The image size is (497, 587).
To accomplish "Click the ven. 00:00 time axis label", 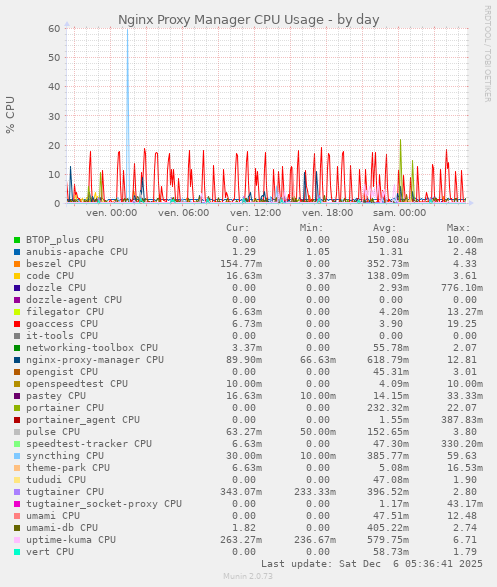I will tap(112, 213).
